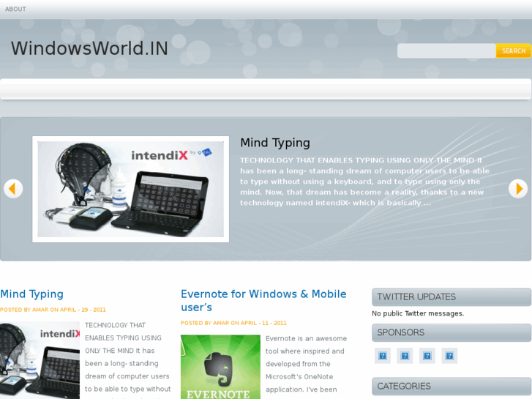Open the third sponsor placeholder icon
The height and width of the screenshot is (399, 532).
pos(427,356)
